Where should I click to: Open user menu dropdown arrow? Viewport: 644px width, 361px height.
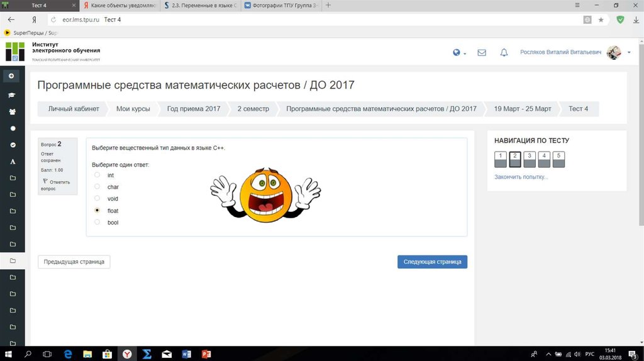(x=629, y=53)
